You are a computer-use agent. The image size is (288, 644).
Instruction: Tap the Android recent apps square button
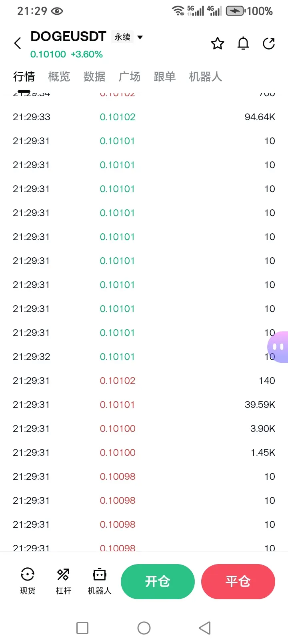coord(82,628)
